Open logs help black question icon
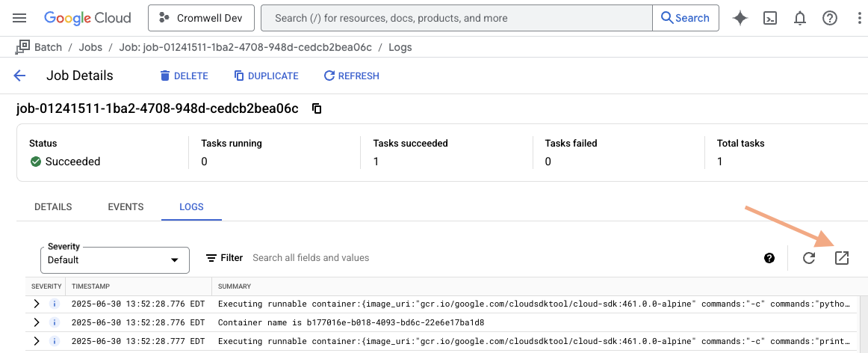This screenshot has width=868, height=353. click(x=769, y=258)
